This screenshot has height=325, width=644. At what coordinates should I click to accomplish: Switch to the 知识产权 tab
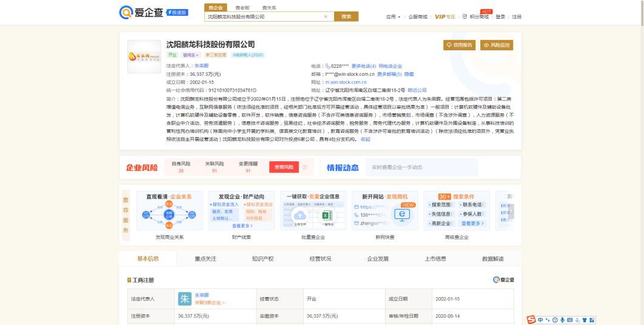[263, 259]
